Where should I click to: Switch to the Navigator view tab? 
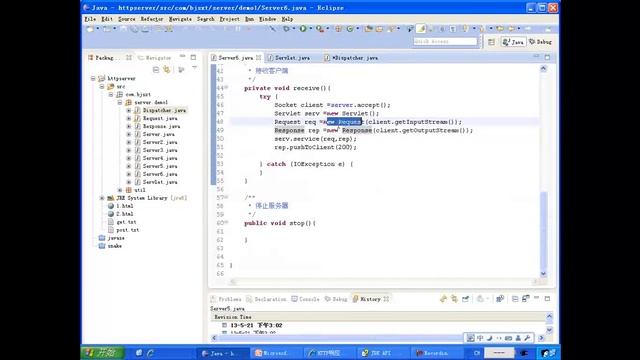(x=154, y=58)
